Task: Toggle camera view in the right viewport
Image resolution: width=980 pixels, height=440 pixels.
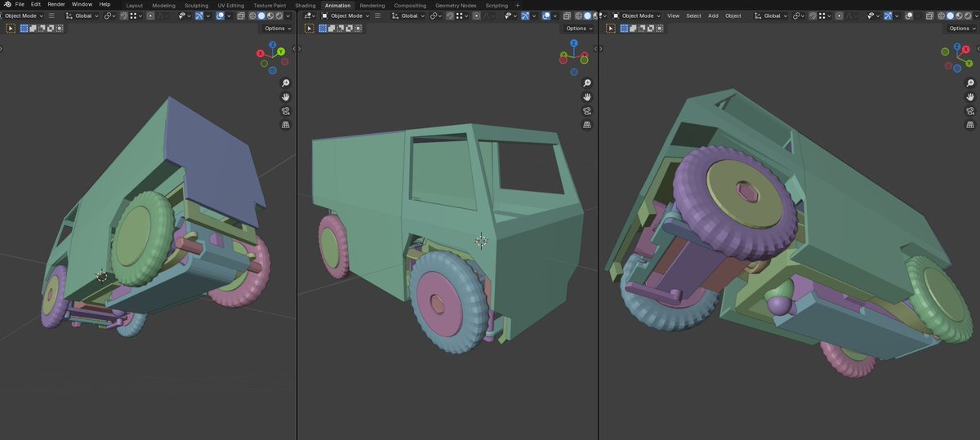Action: [x=971, y=111]
